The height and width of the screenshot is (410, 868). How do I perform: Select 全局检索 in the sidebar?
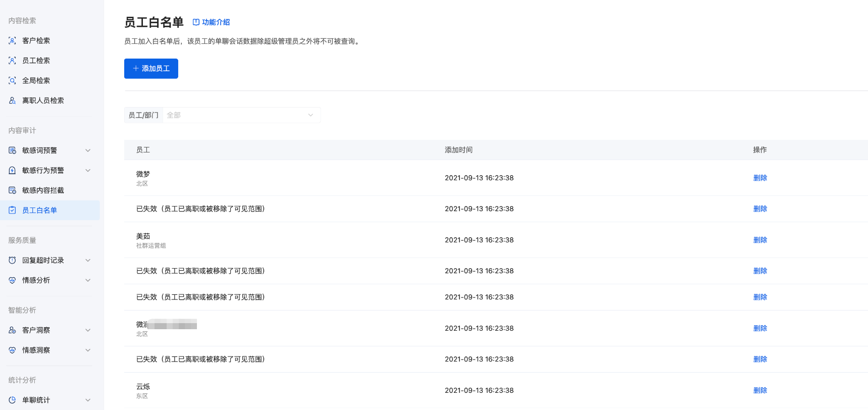point(50,80)
